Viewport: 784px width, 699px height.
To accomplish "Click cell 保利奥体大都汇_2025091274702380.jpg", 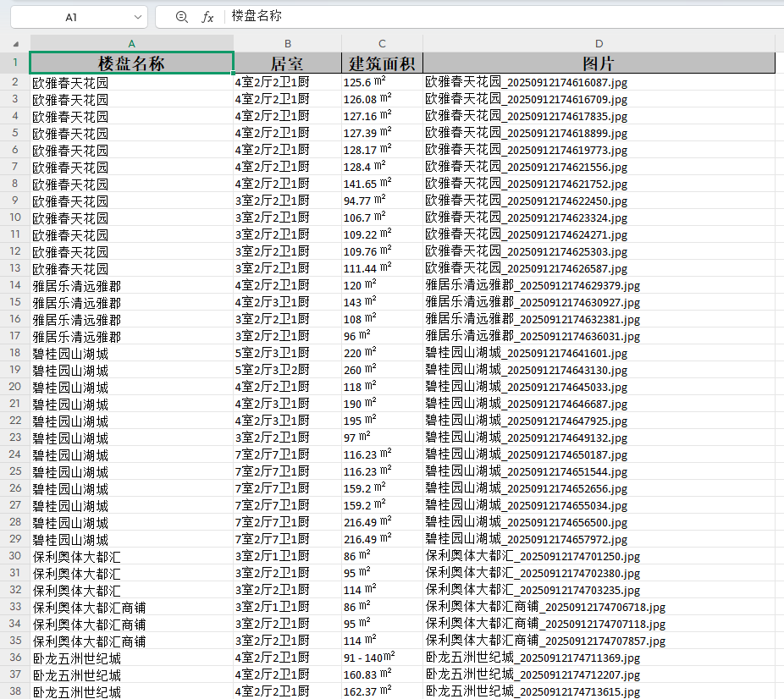I will point(599,573).
